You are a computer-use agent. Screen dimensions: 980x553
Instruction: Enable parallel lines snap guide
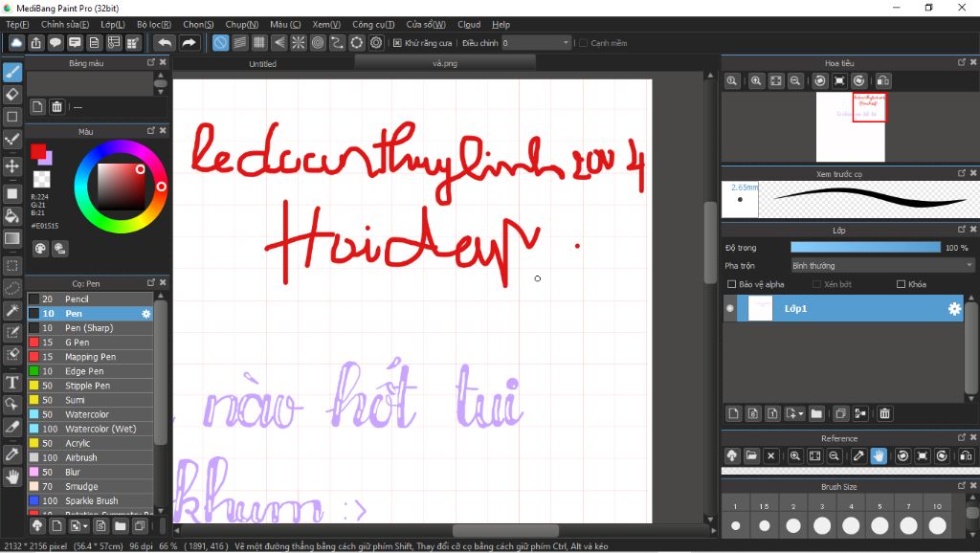240,43
